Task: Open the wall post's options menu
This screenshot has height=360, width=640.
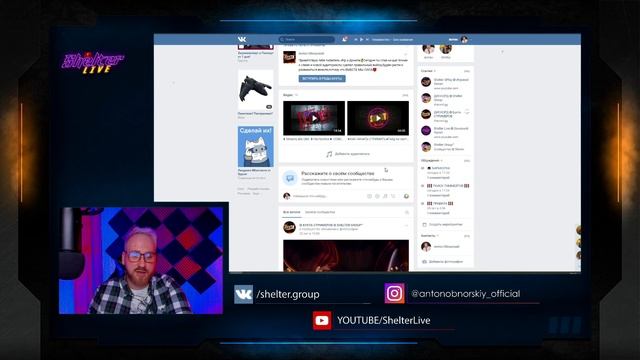Action: click(x=406, y=225)
